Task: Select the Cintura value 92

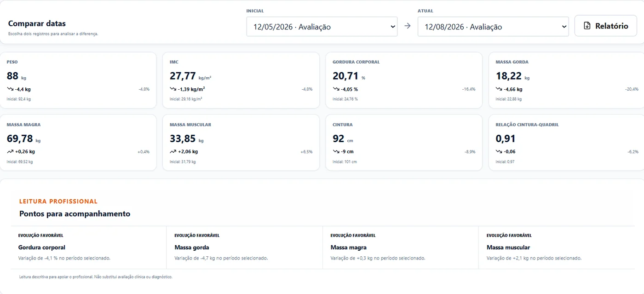Action: (339, 138)
